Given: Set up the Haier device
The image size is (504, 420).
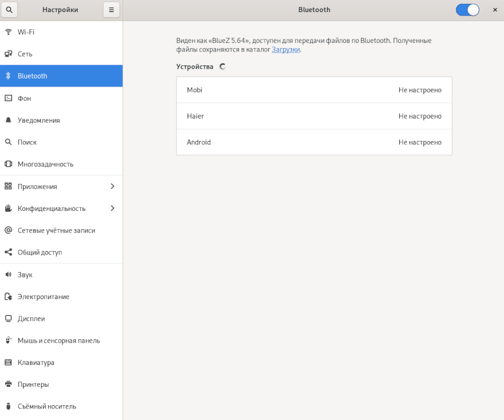Looking at the screenshot, I should (314, 116).
